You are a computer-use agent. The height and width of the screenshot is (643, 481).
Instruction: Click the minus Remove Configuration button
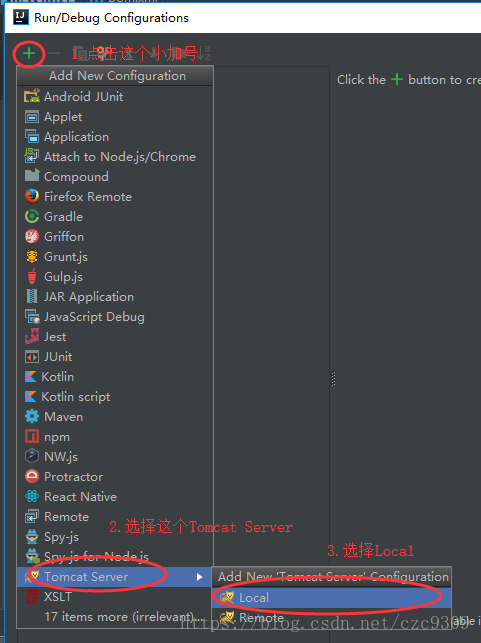(54, 53)
